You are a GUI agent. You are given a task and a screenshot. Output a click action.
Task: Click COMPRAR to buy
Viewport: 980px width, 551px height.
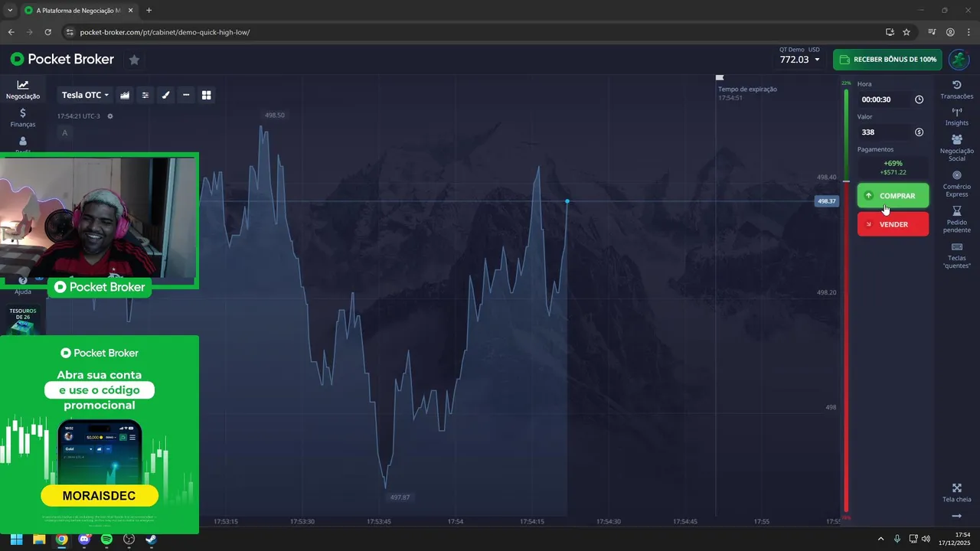(893, 195)
